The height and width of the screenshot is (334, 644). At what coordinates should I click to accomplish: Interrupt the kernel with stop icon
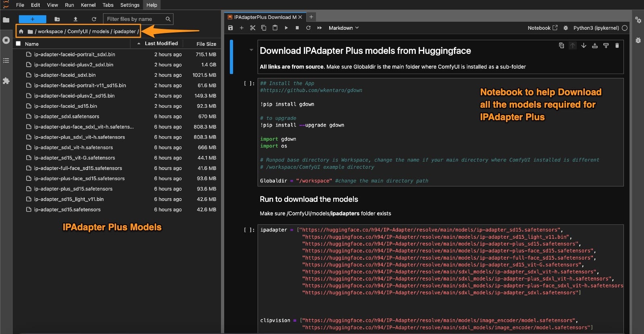(297, 28)
